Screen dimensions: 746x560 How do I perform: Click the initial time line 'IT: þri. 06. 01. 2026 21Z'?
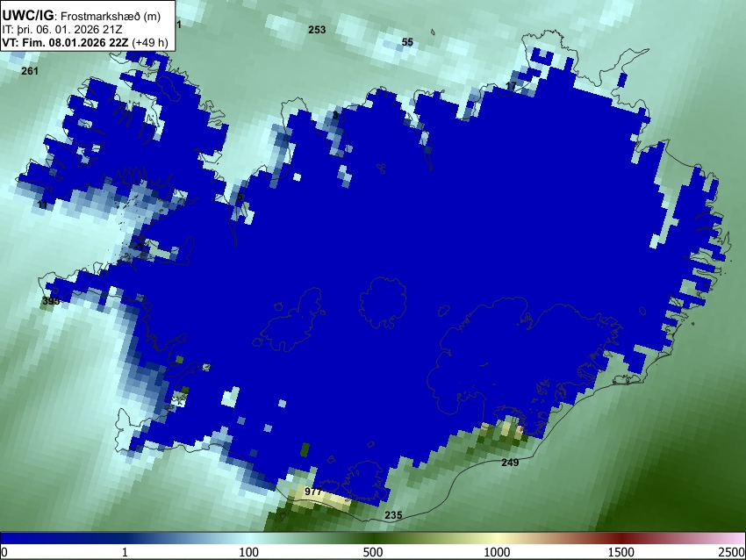pyautogui.click(x=61, y=30)
